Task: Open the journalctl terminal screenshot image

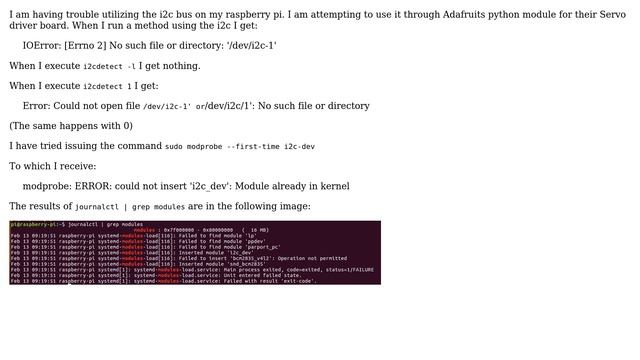Action: click(x=195, y=253)
